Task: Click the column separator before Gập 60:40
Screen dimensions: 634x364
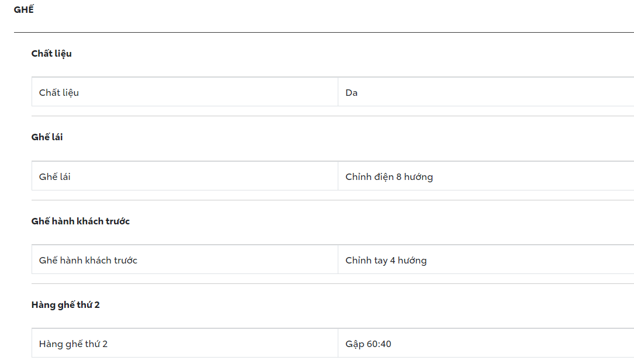Action: click(x=338, y=344)
